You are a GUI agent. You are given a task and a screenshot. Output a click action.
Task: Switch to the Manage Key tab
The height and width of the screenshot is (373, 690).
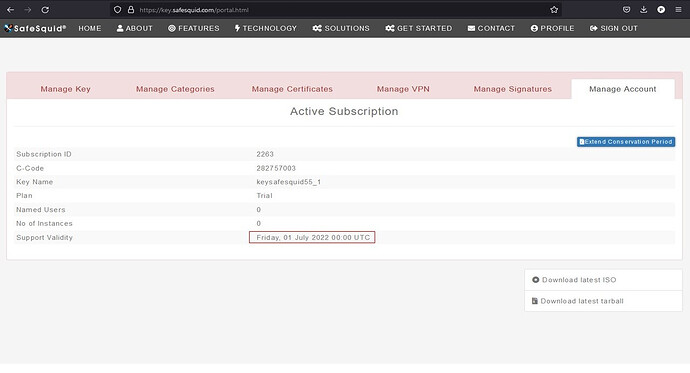click(66, 89)
